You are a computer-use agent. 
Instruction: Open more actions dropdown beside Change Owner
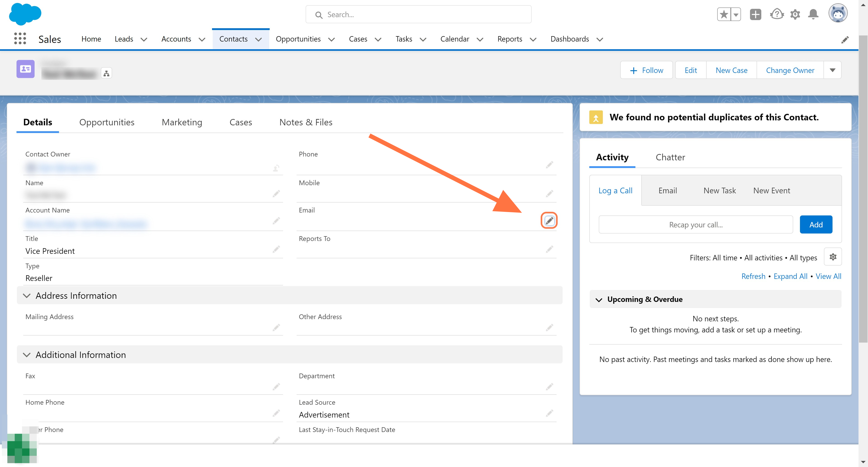[x=833, y=70]
